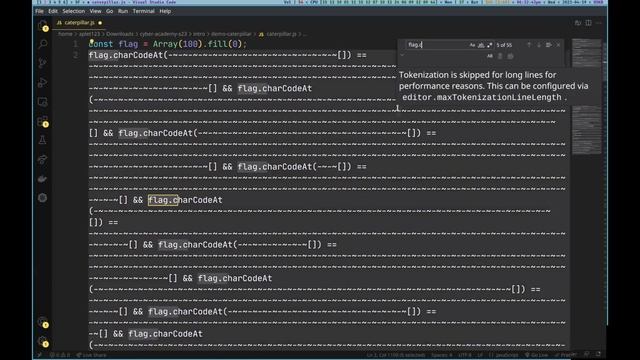Open the Accounts icon in activity bar
Image resolution: width=640 pixels, height=360 pixels.
click(x=42, y=322)
